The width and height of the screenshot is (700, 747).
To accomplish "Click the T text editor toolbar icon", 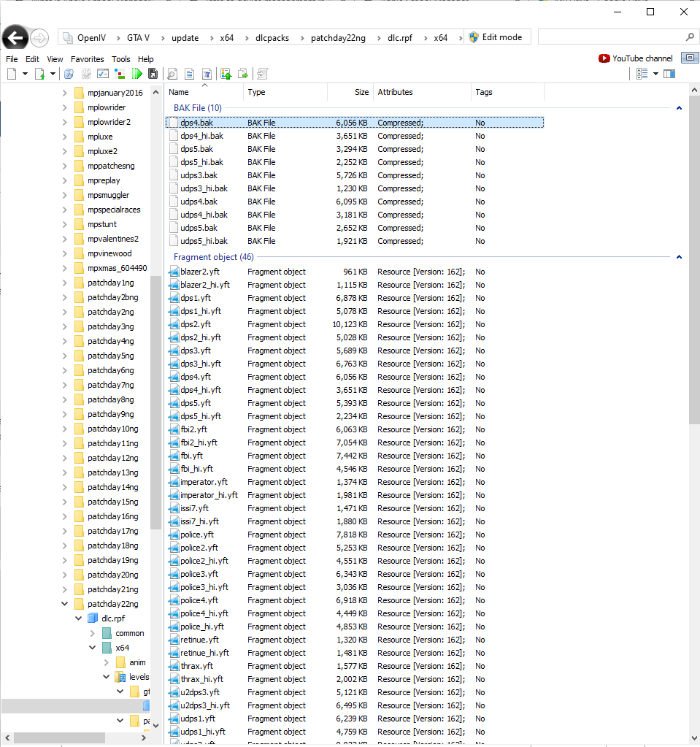I will (x=207, y=74).
